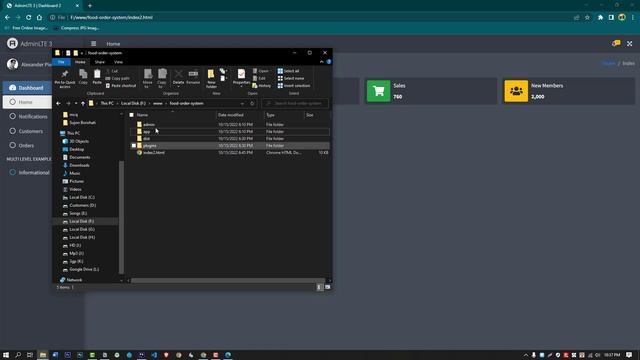Screen dimensions: 640x360
Task: Select Network in the navigation pane
Action: (x=74, y=280)
